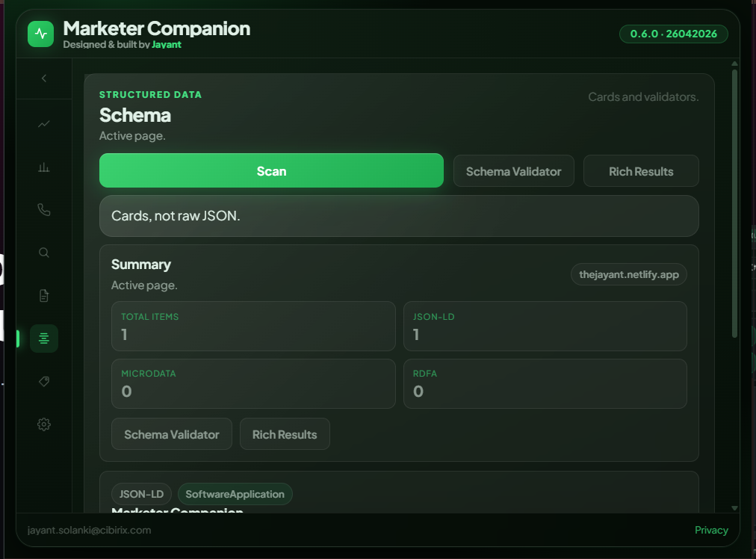Click the vertical scrollbar thumb

click(734, 203)
